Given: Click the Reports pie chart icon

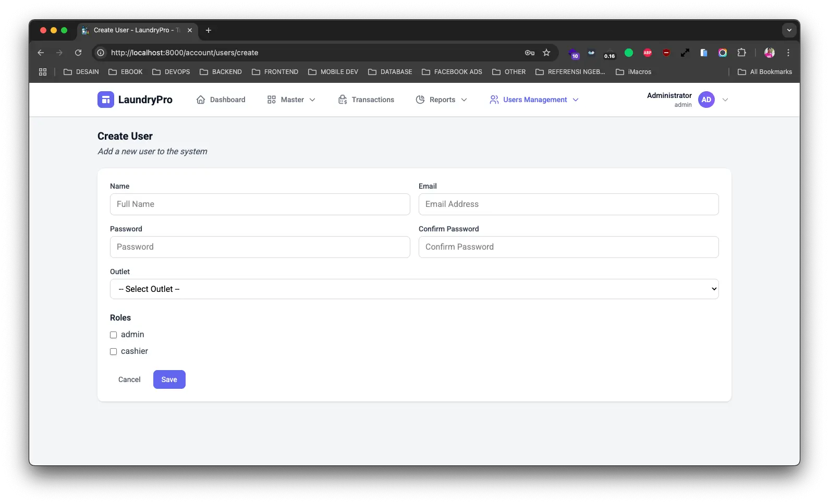Looking at the screenshot, I should click(420, 100).
